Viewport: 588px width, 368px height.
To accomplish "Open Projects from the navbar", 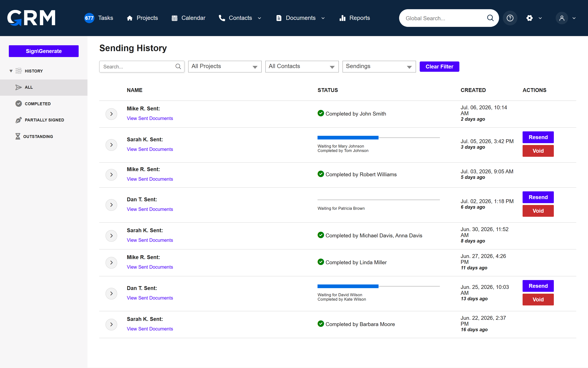I will coord(147,18).
